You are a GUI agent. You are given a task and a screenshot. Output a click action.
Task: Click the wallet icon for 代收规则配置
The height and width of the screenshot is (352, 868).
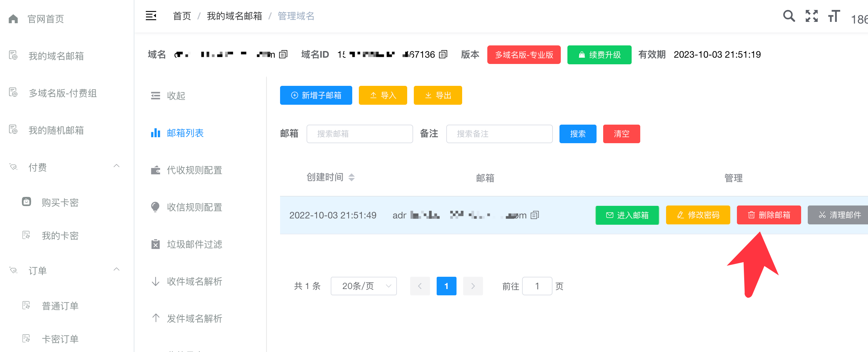(x=155, y=170)
